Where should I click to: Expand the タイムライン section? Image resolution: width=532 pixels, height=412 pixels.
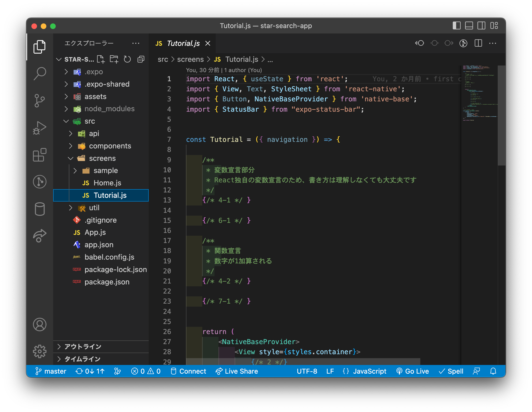point(101,359)
